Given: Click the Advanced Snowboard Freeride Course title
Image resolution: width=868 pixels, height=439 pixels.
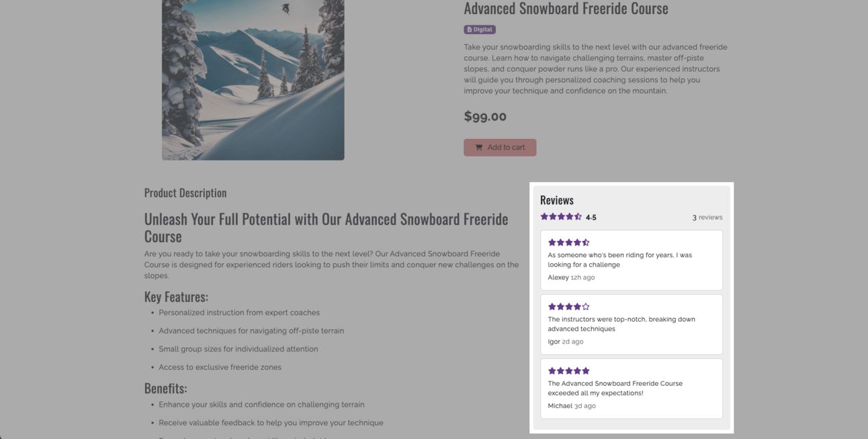Looking at the screenshot, I should click(566, 9).
